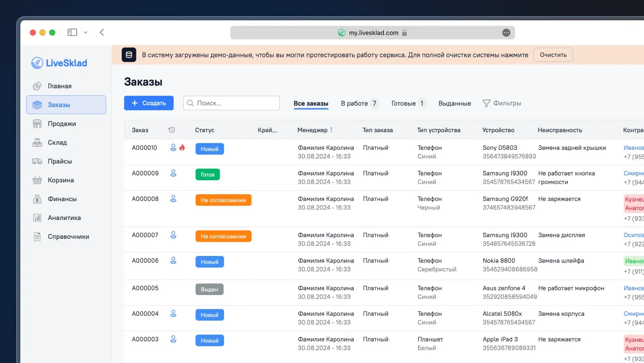Switch to Выданные tab
Screen dimensions: 644x363
pyautogui.click(x=455, y=103)
